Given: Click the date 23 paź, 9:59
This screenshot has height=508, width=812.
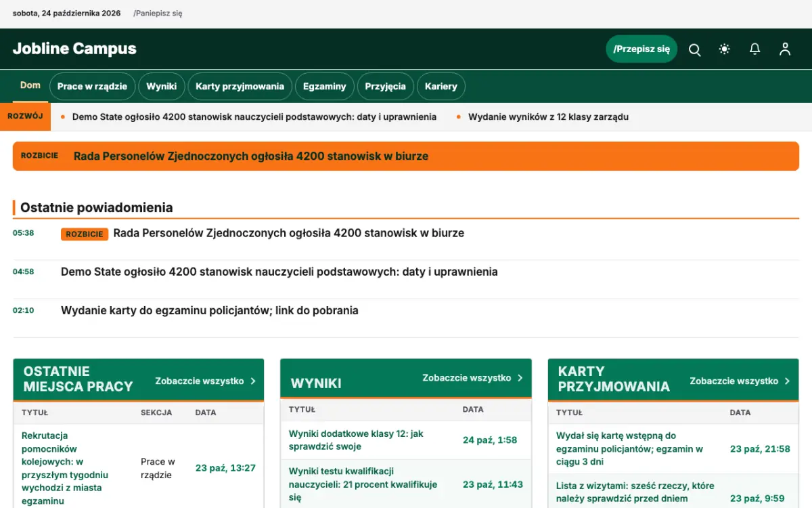Looking at the screenshot, I should click(757, 499).
